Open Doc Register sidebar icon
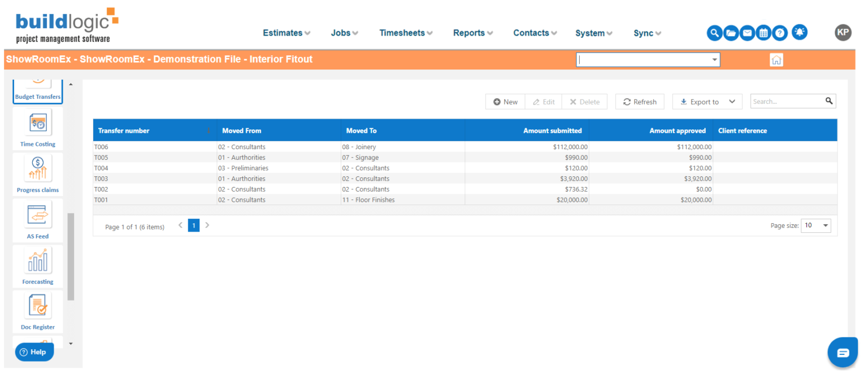The height and width of the screenshot is (378, 868). [38, 312]
